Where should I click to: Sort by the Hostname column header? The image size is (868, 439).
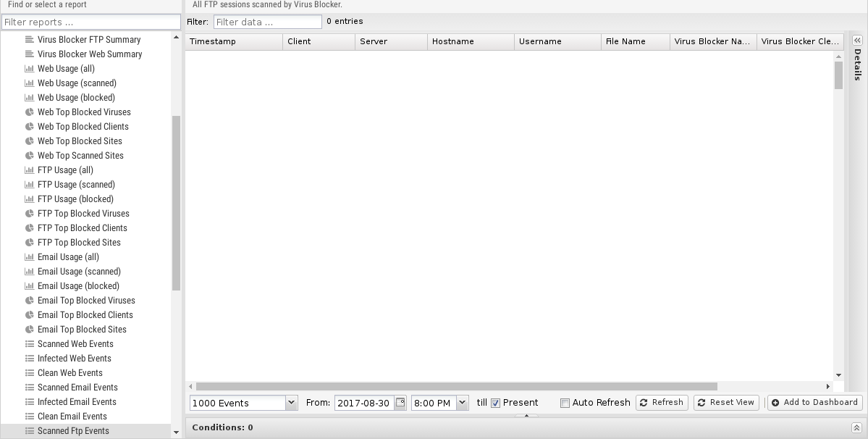tap(471, 41)
